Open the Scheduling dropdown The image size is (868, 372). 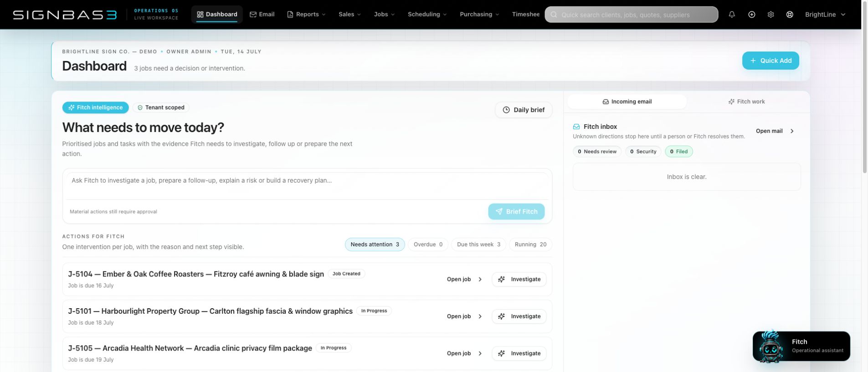pyautogui.click(x=427, y=15)
